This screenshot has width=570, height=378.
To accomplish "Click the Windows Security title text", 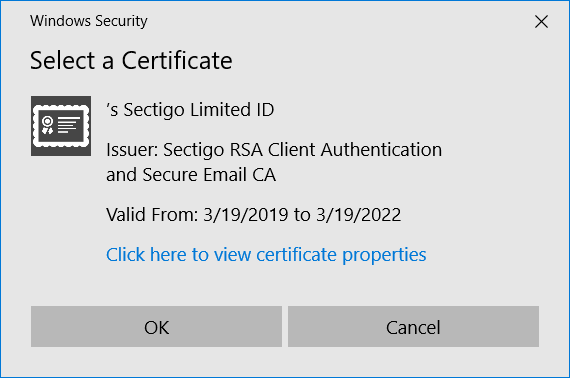I will tap(89, 21).
